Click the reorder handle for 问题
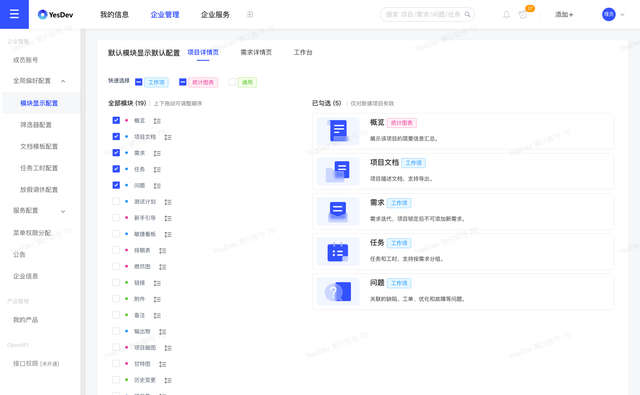 click(x=157, y=186)
